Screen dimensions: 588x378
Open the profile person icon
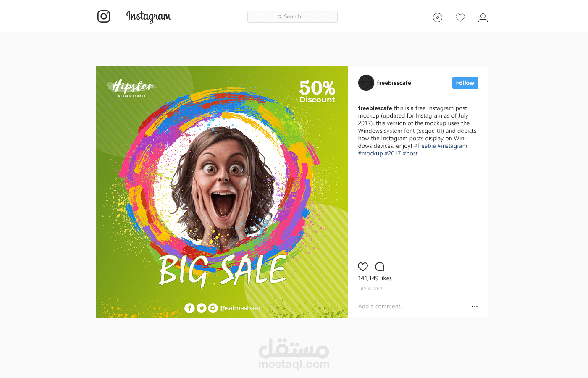click(x=483, y=18)
